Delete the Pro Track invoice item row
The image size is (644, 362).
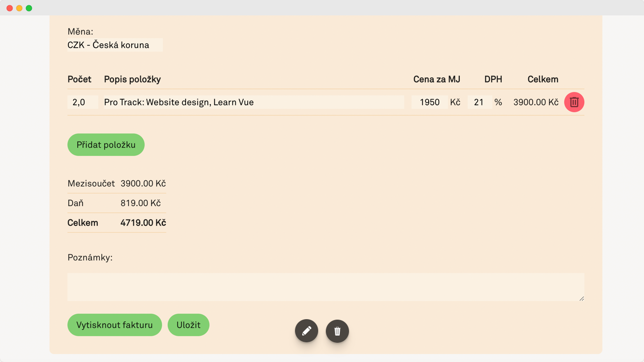click(x=574, y=102)
